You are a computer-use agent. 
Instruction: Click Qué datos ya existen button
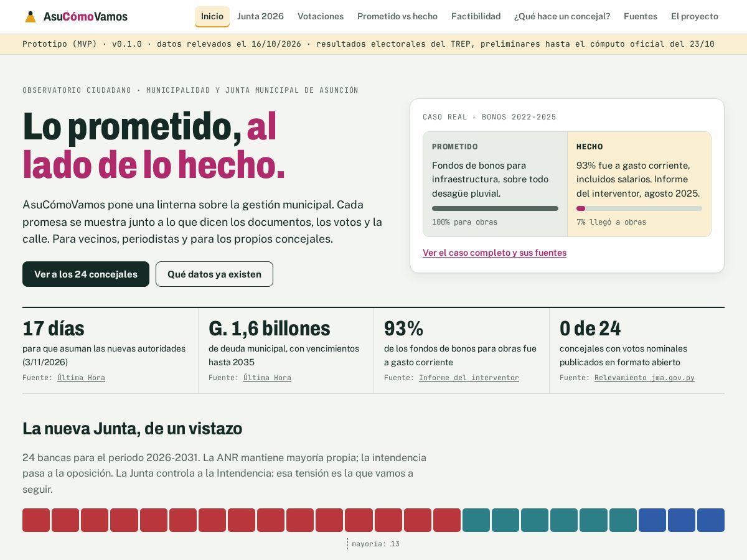point(214,274)
